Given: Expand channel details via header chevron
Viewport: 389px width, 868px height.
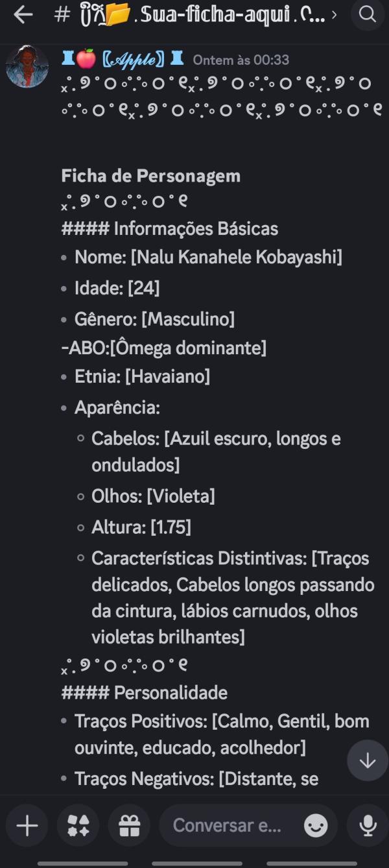Looking at the screenshot, I should point(334,14).
